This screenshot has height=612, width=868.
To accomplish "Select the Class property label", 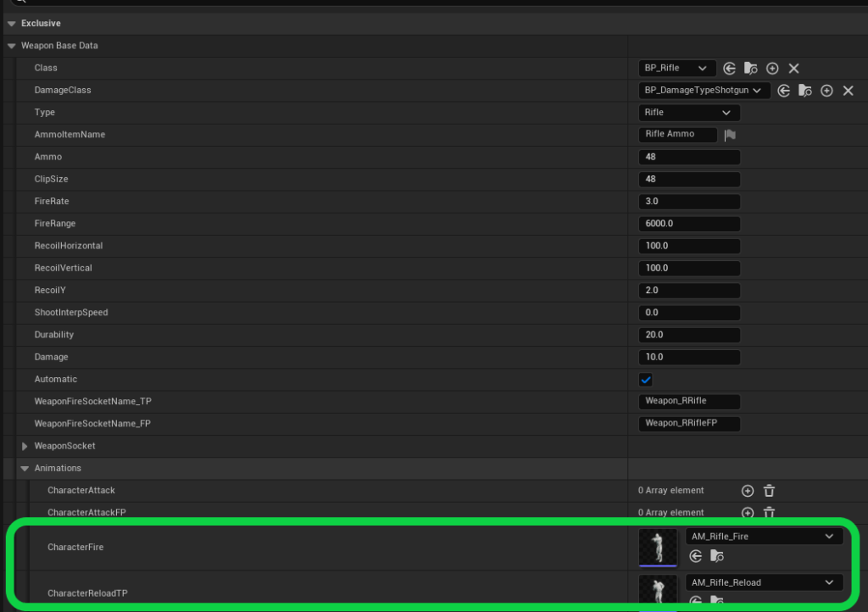I will click(x=46, y=68).
